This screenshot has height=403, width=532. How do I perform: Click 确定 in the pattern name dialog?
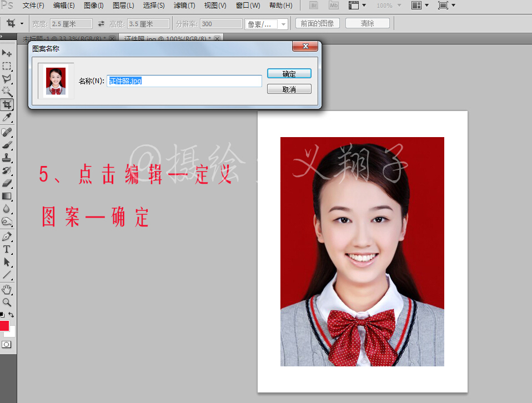pos(289,73)
